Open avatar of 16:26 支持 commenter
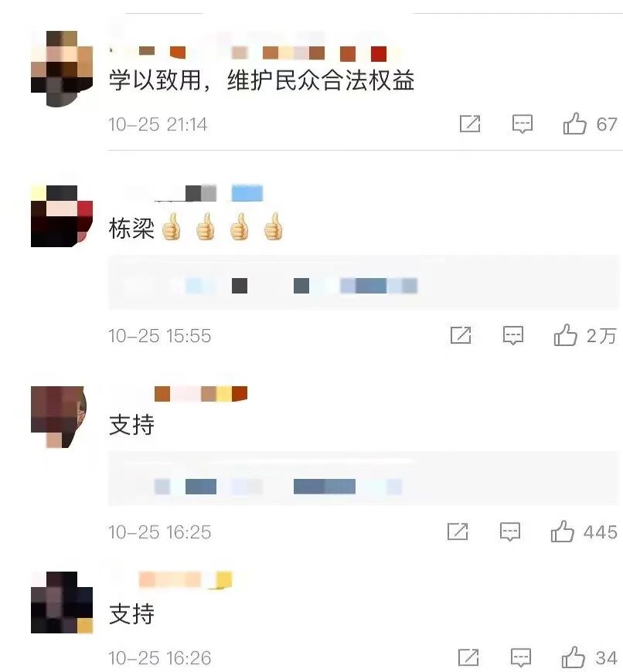Viewport: 623px width, 672px height. pyautogui.click(x=62, y=602)
